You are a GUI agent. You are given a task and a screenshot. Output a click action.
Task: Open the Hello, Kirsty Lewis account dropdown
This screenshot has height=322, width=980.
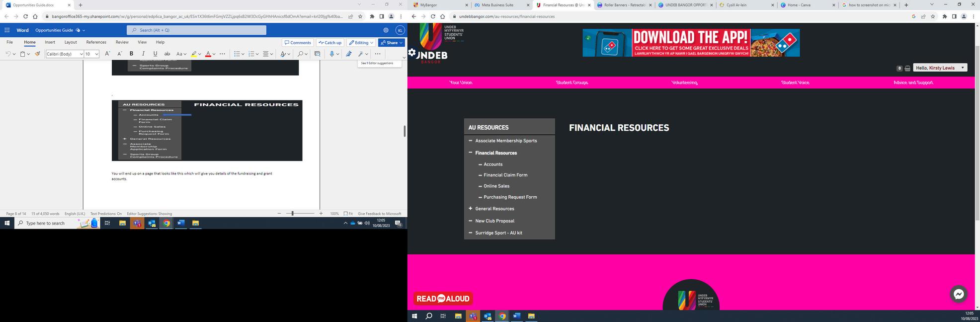point(940,68)
